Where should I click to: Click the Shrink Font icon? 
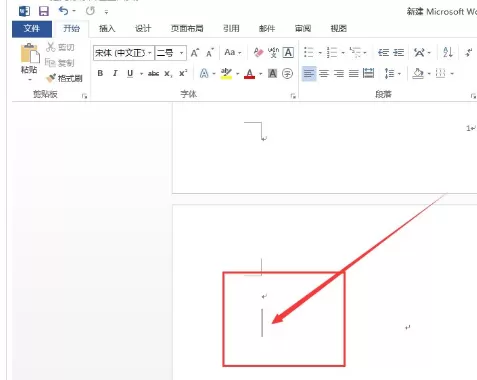click(210, 53)
